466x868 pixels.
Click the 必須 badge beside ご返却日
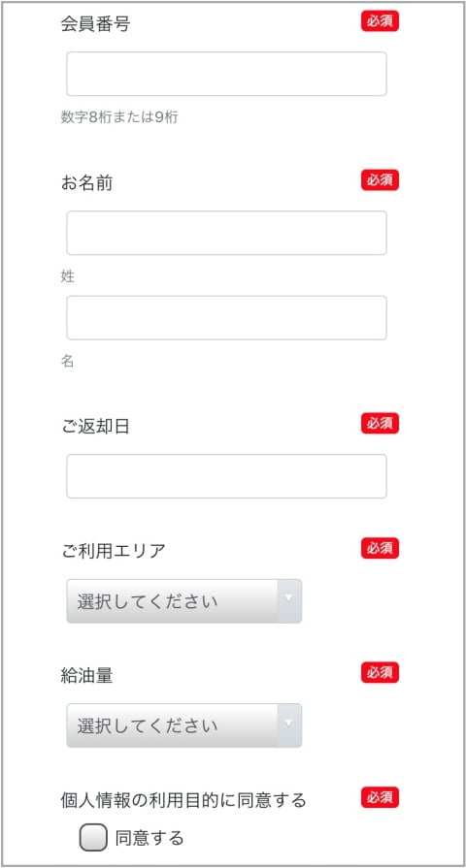pyautogui.click(x=381, y=424)
